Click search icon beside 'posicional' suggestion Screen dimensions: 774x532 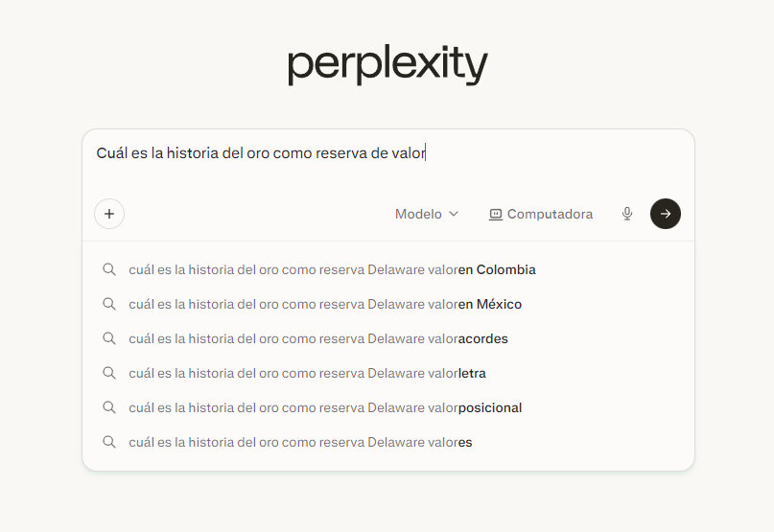tap(109, 407)
